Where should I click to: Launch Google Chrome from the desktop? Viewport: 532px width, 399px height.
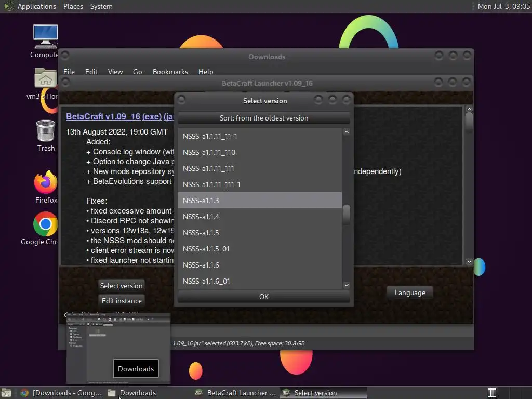point(45,224)
